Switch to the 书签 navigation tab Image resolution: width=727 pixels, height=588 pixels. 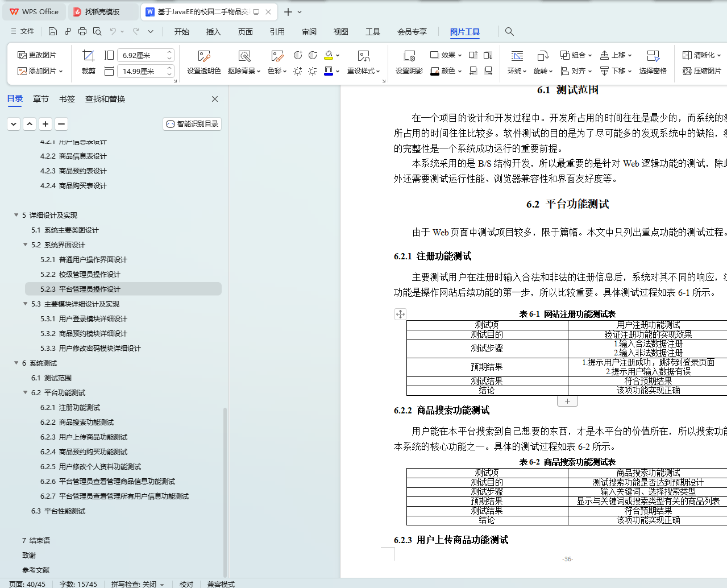pos(67,99)
